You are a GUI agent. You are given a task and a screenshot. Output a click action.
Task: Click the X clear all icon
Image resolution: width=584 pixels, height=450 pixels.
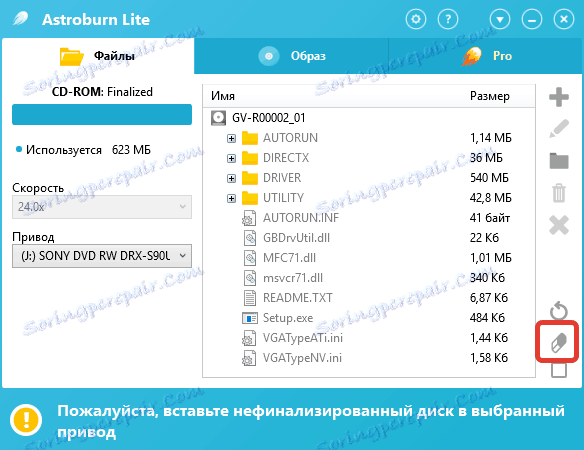559,225
